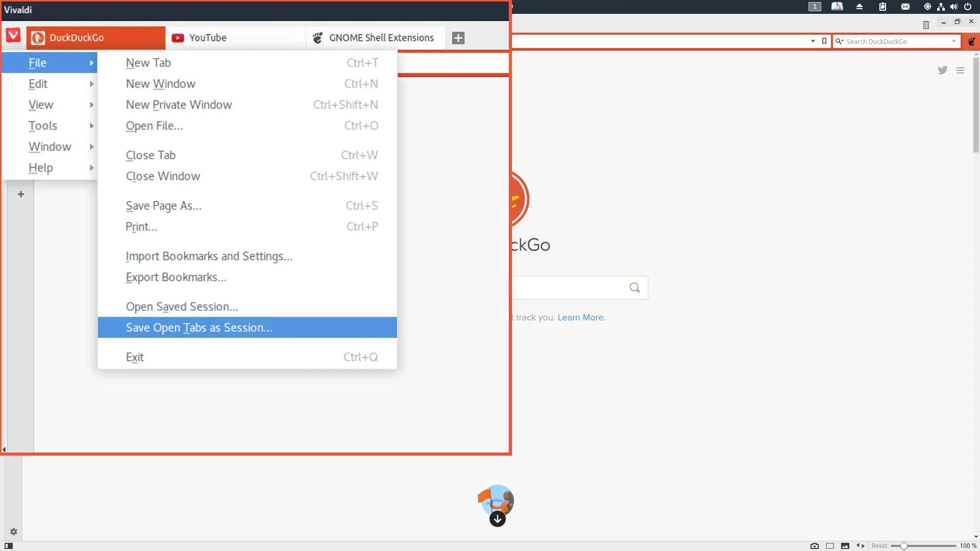The height and width of the screenshot is (551, 980).
Task: Collapse the panel with small left arrow
Action: 4,449
